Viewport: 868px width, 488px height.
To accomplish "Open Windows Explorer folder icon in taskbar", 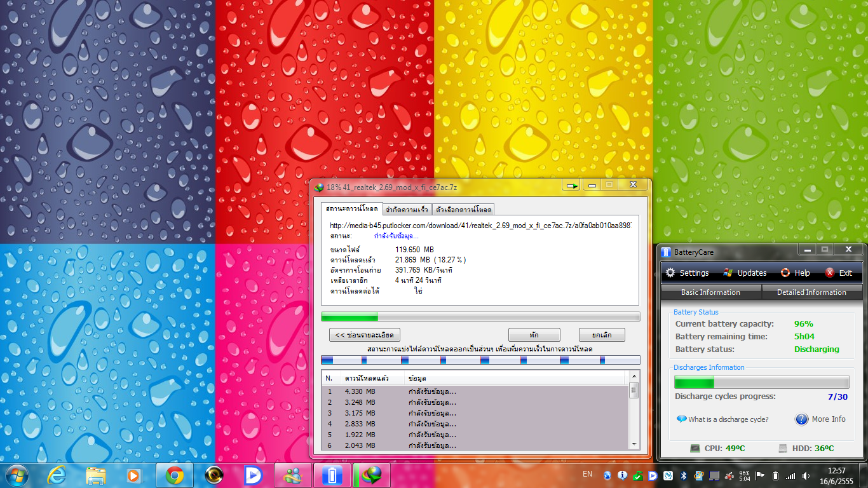I will (x=96, y=475).
